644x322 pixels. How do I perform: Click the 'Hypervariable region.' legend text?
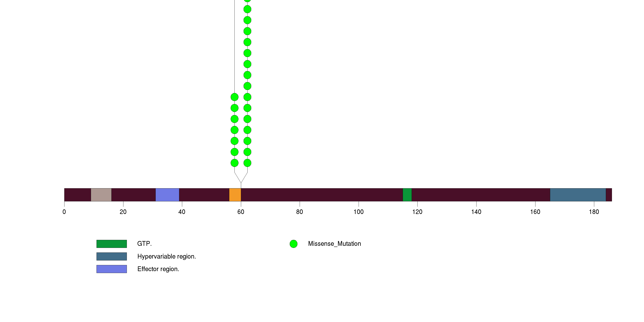(167, 256)
